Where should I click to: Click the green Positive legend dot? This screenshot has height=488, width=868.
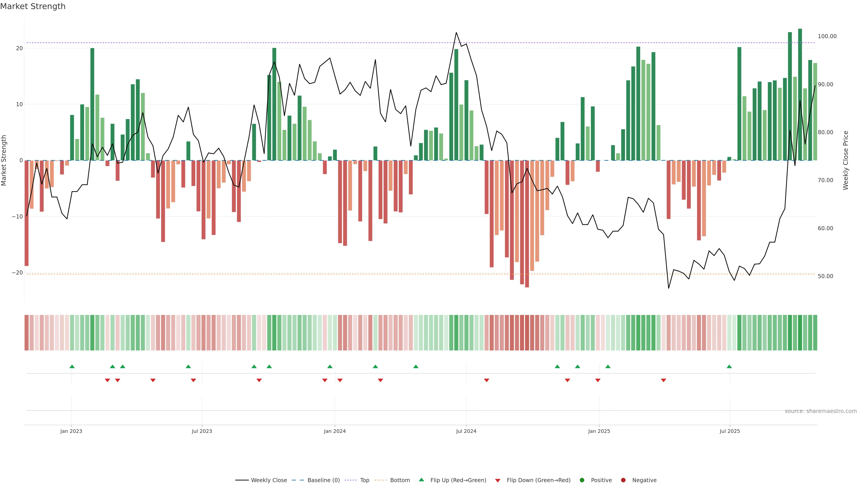582,480
